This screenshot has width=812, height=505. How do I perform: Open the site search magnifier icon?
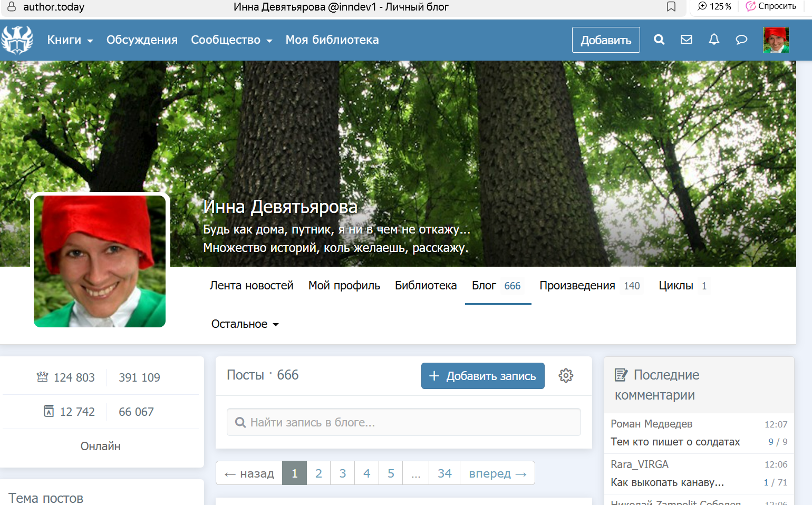click(659, 40)
